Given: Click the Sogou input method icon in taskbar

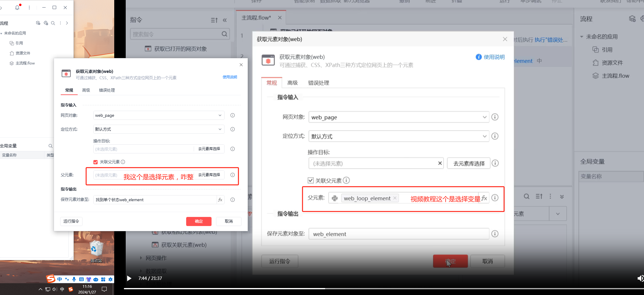Looking at the screenshot, I should click(x=70, y=289).
